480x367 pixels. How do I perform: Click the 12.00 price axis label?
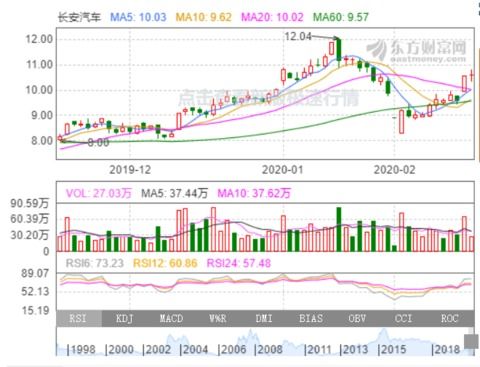39,39
